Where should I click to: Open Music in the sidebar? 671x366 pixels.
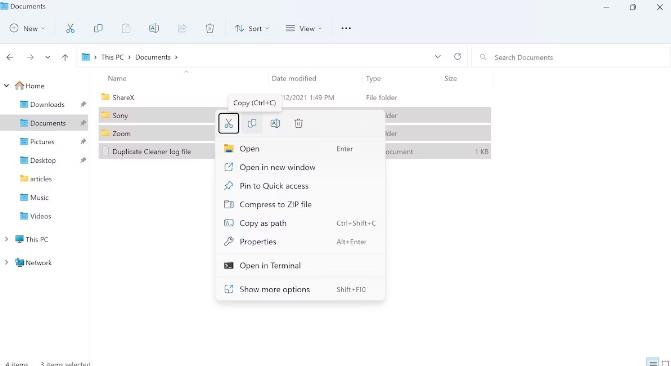(39, 198)
